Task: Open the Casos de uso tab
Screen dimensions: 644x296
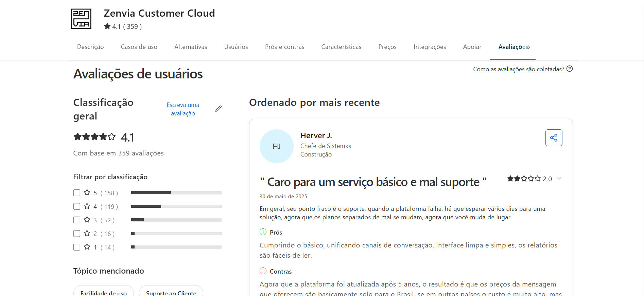Action: 139,47
